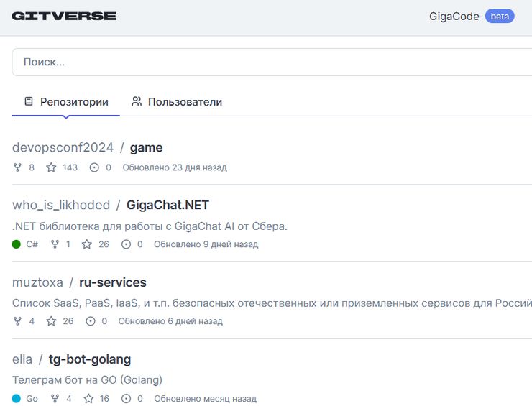Click the text Обновлено 6 дней назад
The width and height of the screenshot is (532, 406).
[170, 321]
